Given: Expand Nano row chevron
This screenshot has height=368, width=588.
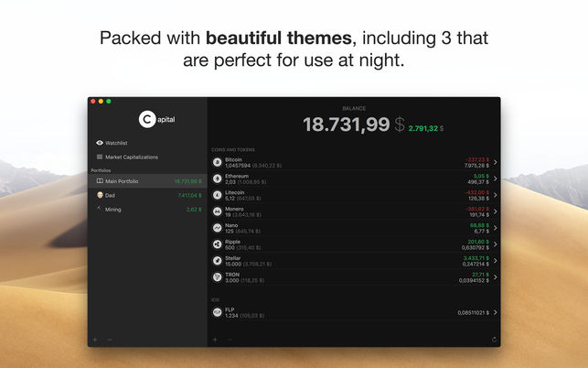Looking at the screenshot, I should tap(496, 228).
